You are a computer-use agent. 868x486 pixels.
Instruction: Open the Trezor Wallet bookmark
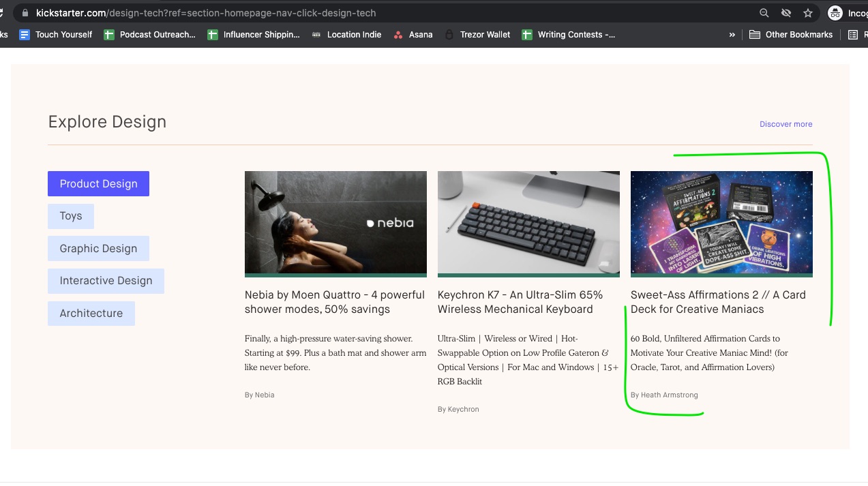click(477, 34)
